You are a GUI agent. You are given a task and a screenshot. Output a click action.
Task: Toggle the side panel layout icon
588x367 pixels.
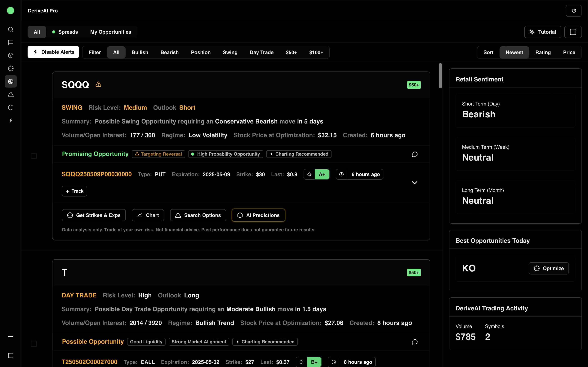[573, 32]
